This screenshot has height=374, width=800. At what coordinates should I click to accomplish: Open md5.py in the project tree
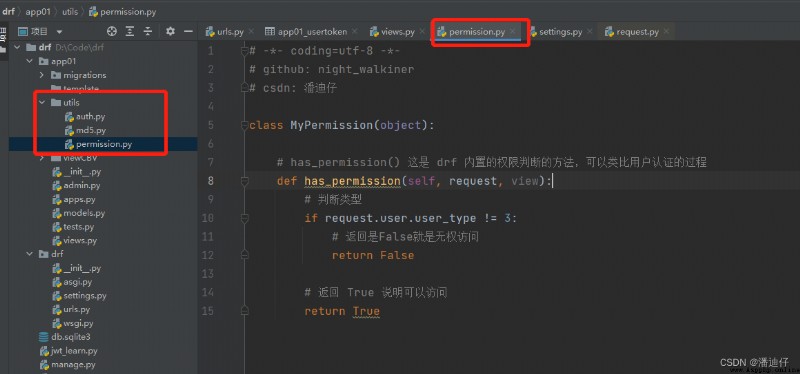[85, 130]
